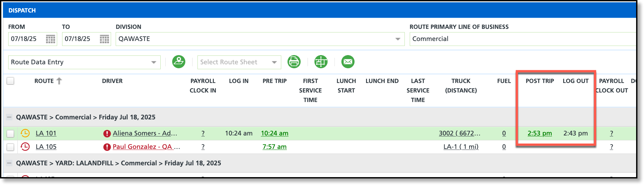Click the DRIVER column header
This screenshot has width=644, height=185.
[x=112, y=81]
